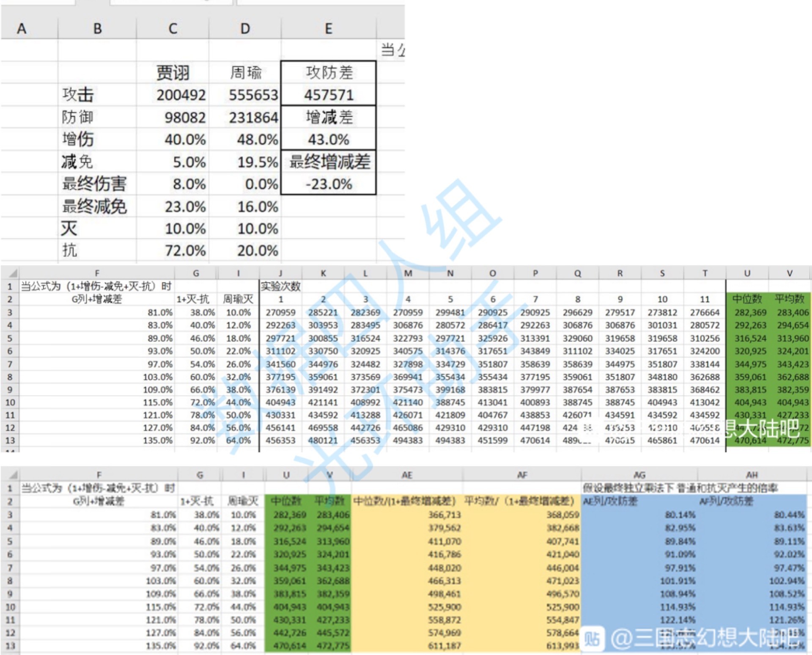Select the -23.0% cell
Image resolution: width=812 pixels, height=655 pixels.
(328, 184)
